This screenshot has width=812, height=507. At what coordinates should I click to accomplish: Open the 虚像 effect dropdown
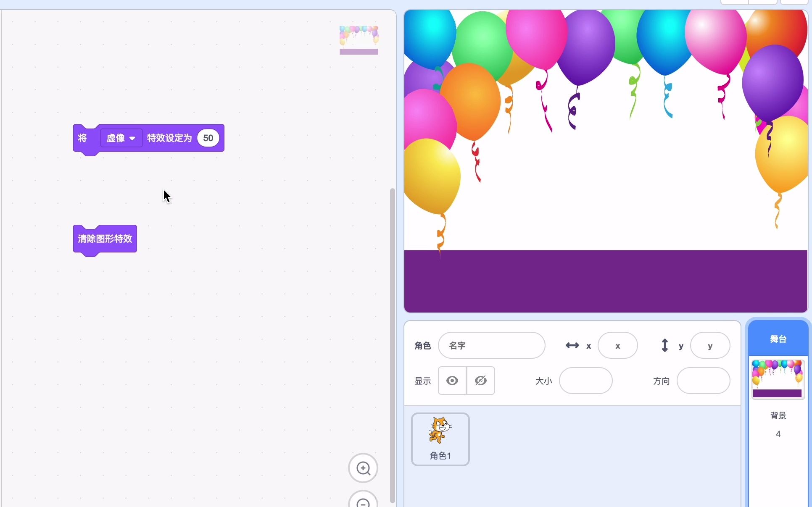pyautogui.click(x=121, y=138)
